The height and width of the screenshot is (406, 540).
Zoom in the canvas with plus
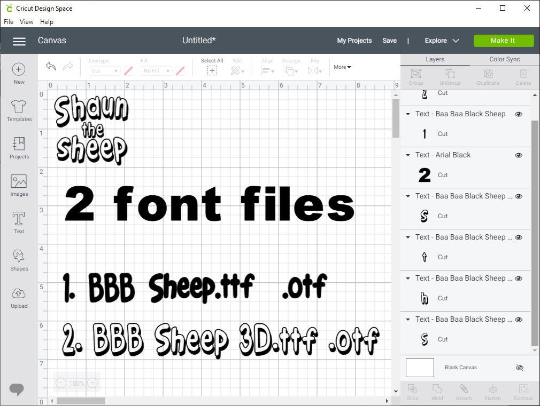(x=92, y=383)
